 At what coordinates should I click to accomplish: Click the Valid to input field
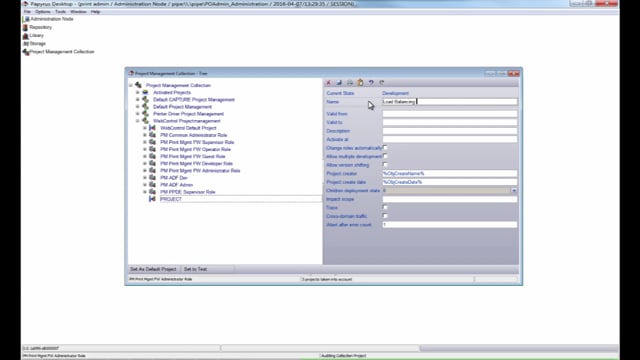[450, 122]
